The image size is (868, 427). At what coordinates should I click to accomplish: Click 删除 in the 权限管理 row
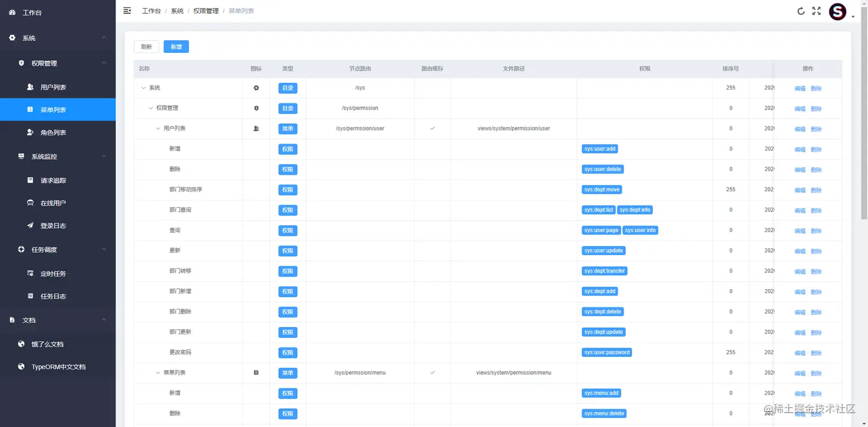tap(816, 109)
